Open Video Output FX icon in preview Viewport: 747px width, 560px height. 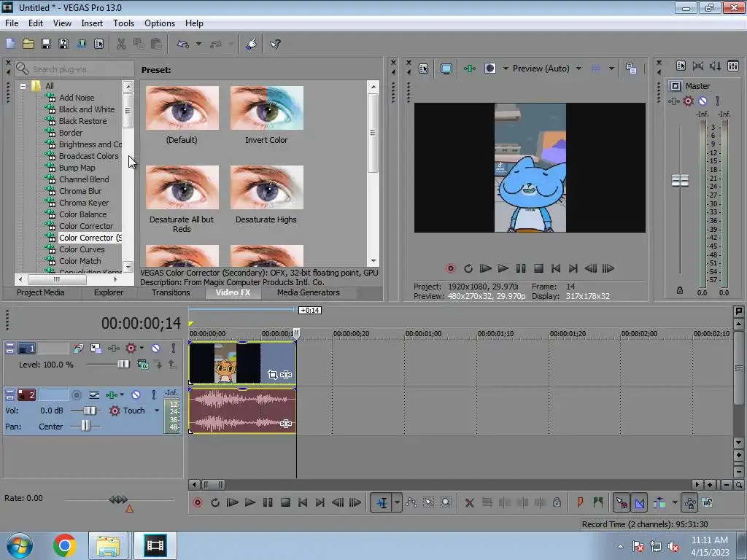(470, 69)
